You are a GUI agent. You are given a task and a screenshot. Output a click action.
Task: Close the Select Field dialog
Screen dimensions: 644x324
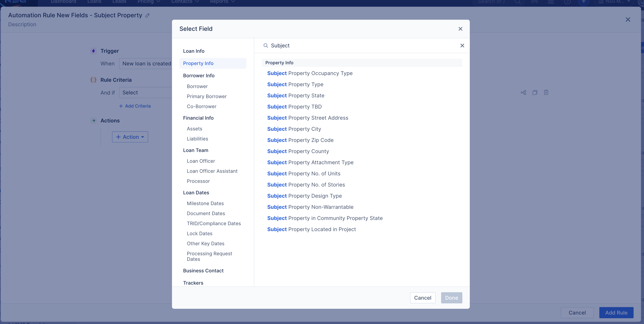click(460, 29)
